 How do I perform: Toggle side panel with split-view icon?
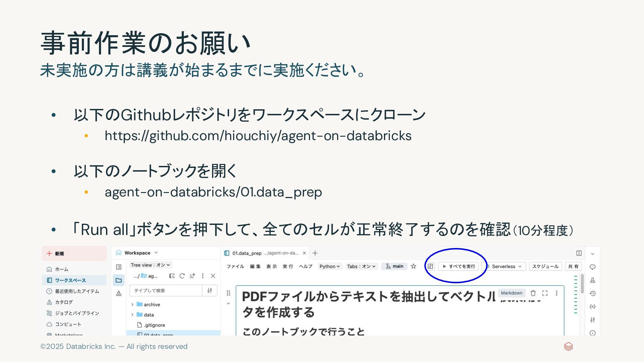coord(579,253)
